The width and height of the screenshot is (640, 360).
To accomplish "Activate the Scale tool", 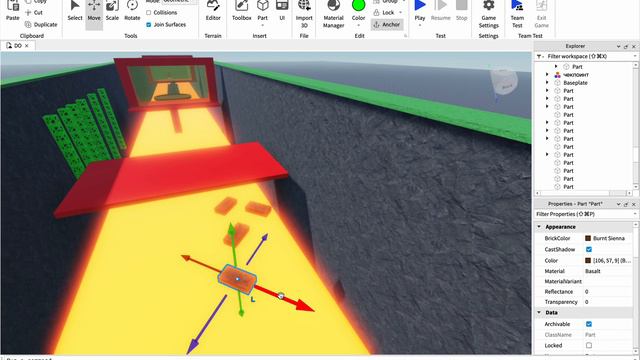I will coord(112,11).
